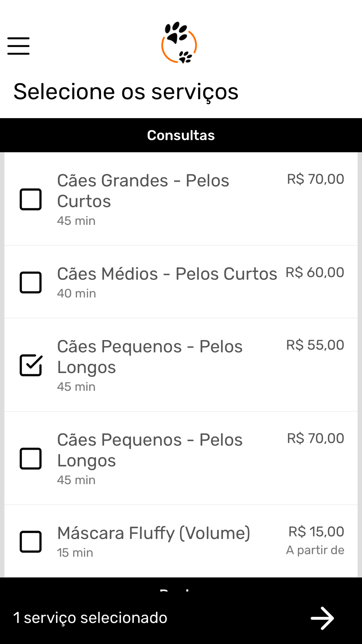Click the 40 min duration label
The width and height of the screenshot is (362, 644).
[76, 293]
